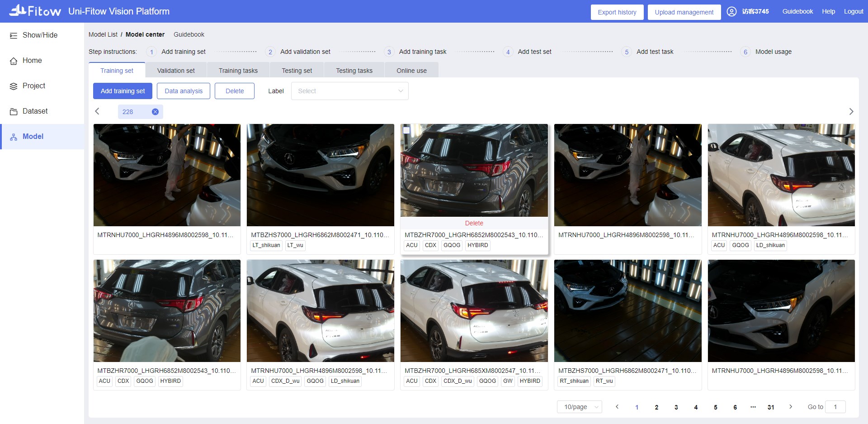Expand pagination ellipsis for more pages
This screenshot has width=868, height=424.
(753, 407)
